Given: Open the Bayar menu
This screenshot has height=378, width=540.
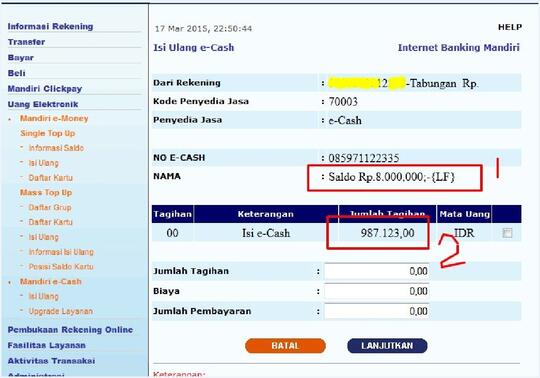Looking at the screenshot, I should pos(20,57).
